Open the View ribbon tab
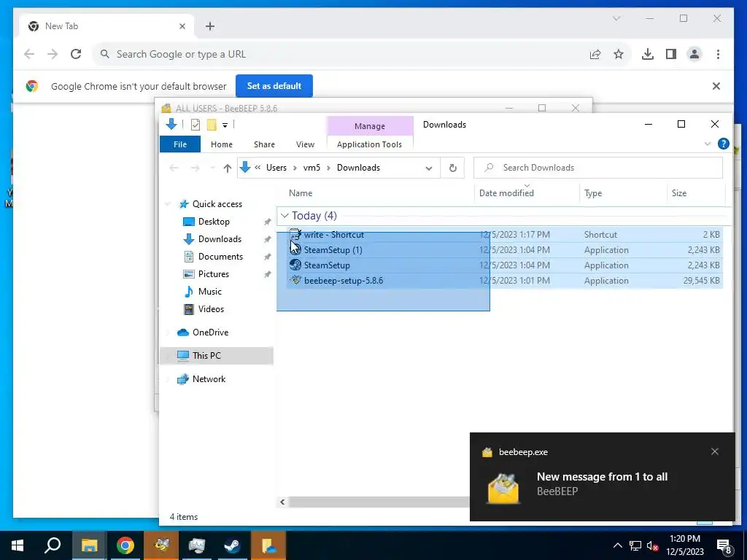This screenshot has width=747, height=560. click(x=305, y=144)
